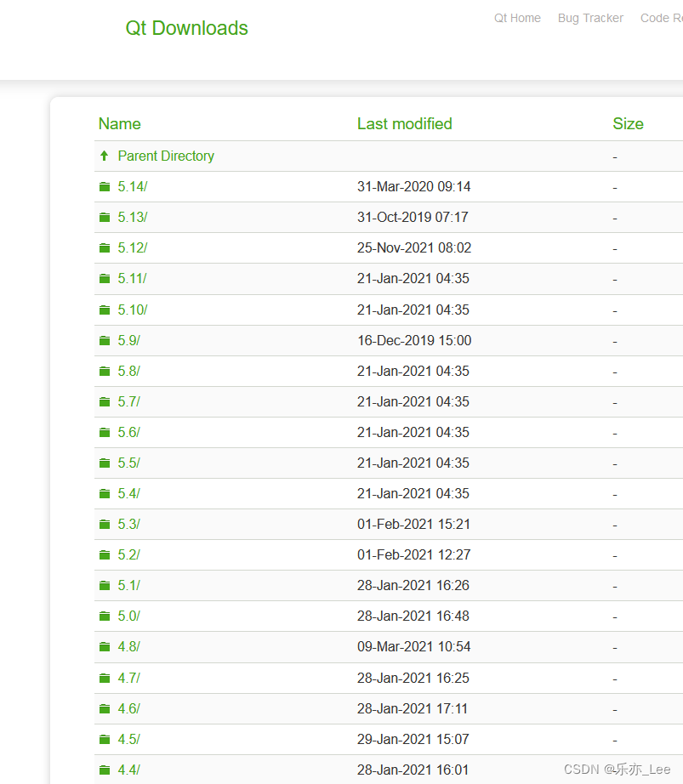The width and height of the screenshot is (683, 784).
Task: Open the 5.5/ directory link
Action: click(x=129, y=463)
